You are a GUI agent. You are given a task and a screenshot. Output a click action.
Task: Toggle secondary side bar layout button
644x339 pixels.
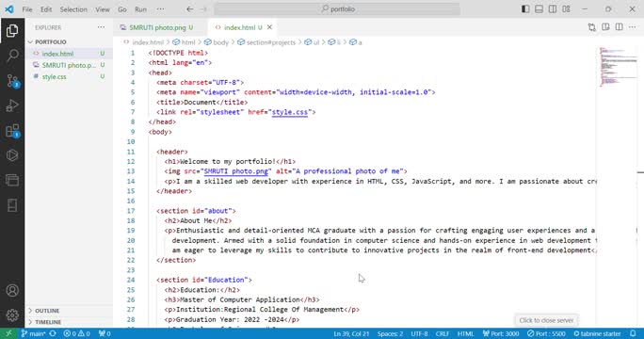[553, 9]
